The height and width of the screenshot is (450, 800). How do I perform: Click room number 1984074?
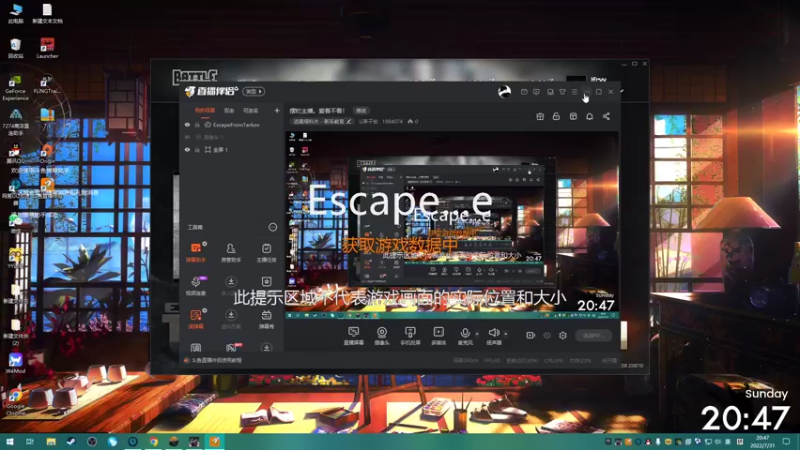(392, 121)
